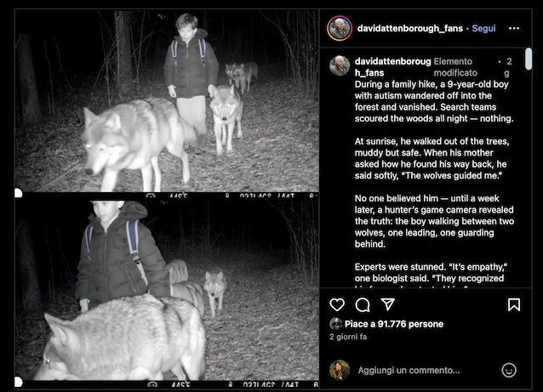View likes list 'Piace a 91.776 persone'
The height and width of the screenshot is (392, 543).
tap(394, 324)
